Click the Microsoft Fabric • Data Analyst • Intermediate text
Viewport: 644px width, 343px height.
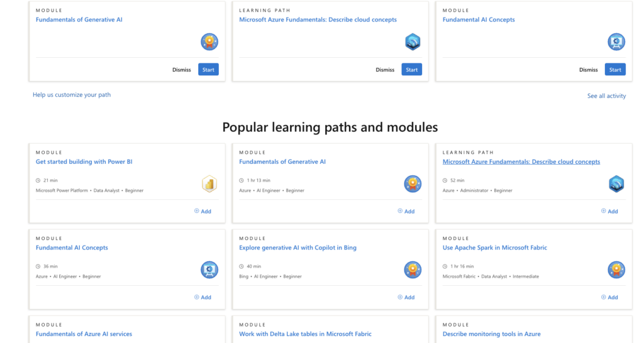(x=491, y=276)
